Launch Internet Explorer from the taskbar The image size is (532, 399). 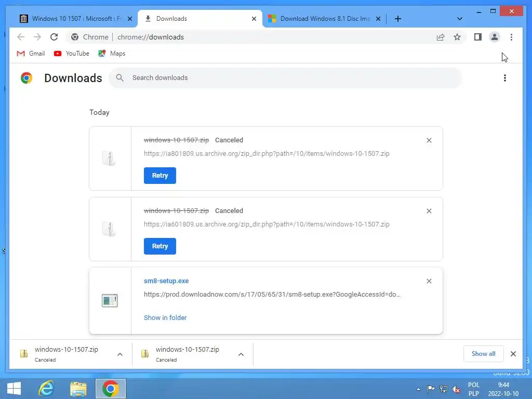(46, 389)
